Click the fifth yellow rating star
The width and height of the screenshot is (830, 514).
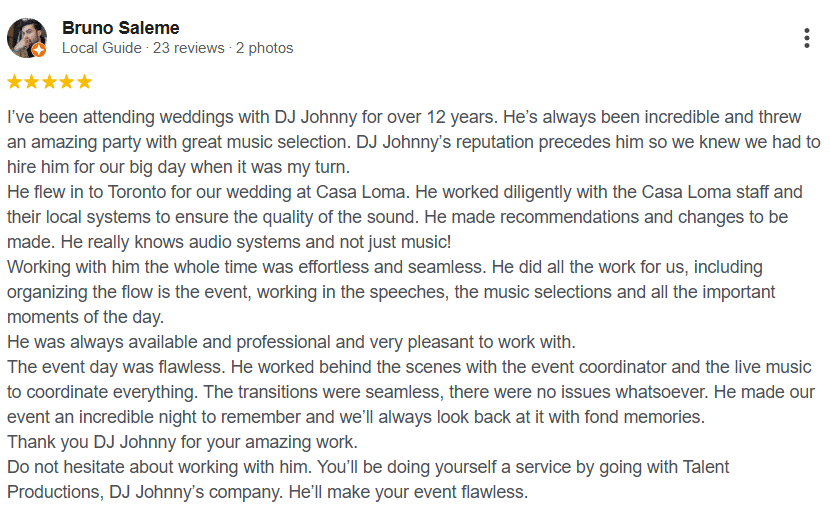[84, 82]
